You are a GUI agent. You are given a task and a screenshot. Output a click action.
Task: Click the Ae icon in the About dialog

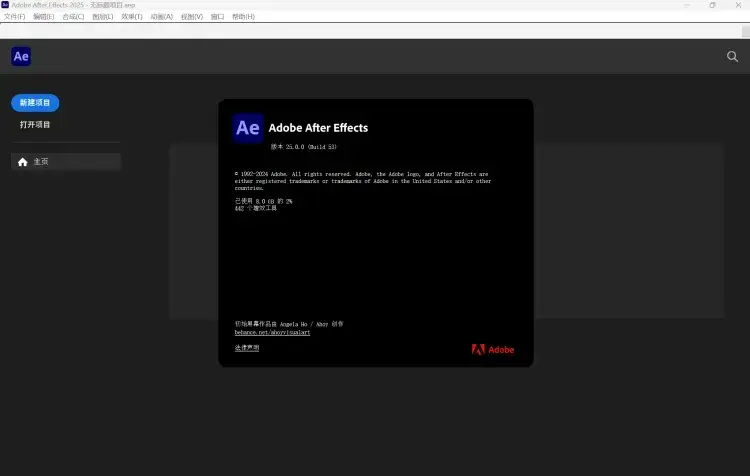247,128
